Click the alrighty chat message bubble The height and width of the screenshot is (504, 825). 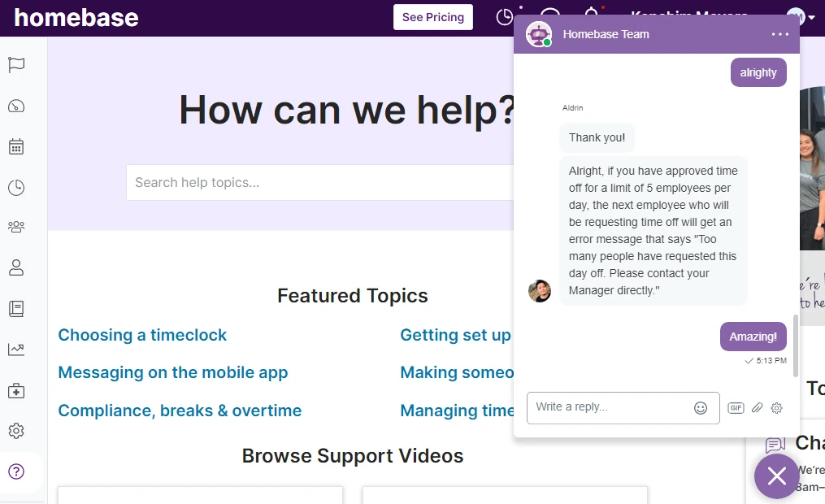pyautogui.click(x=758, y=72)
